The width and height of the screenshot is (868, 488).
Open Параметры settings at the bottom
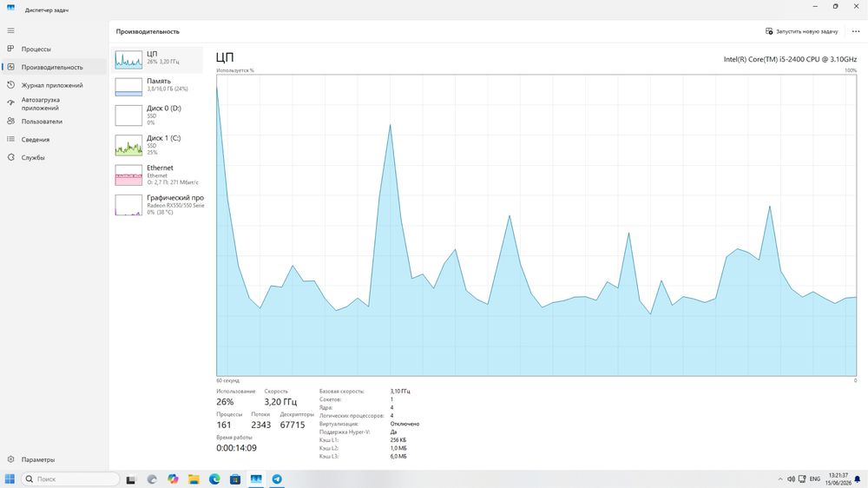tap(54, 459)
